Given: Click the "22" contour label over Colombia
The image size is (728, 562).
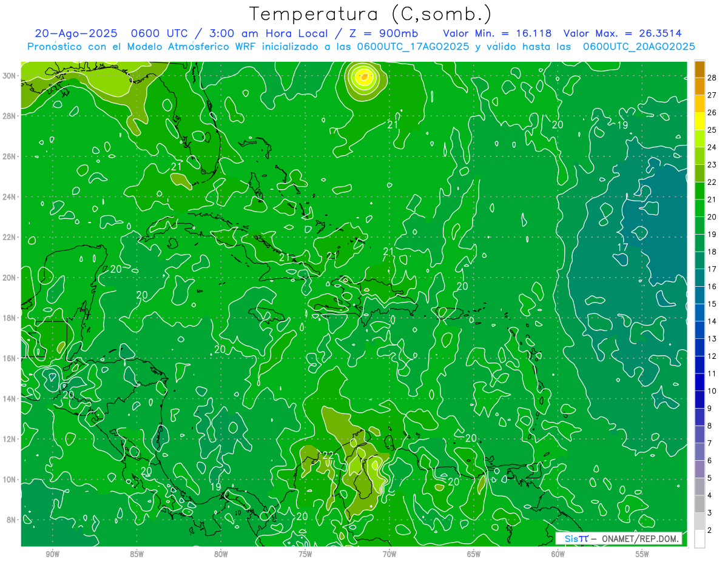Looking at the screenshot, I should 328,455.
